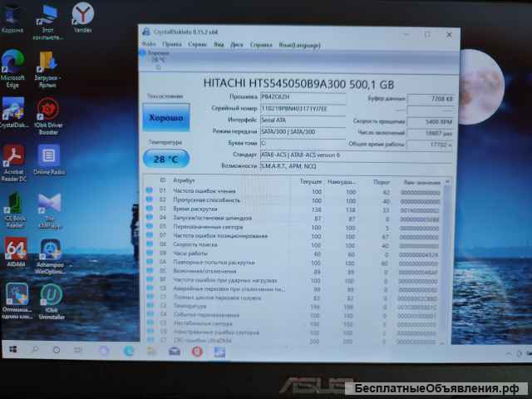Image resolution: width=532 pixels, height=399 pixels.
Task: Open the Язык(Language) menu
Action: (299, 45)
